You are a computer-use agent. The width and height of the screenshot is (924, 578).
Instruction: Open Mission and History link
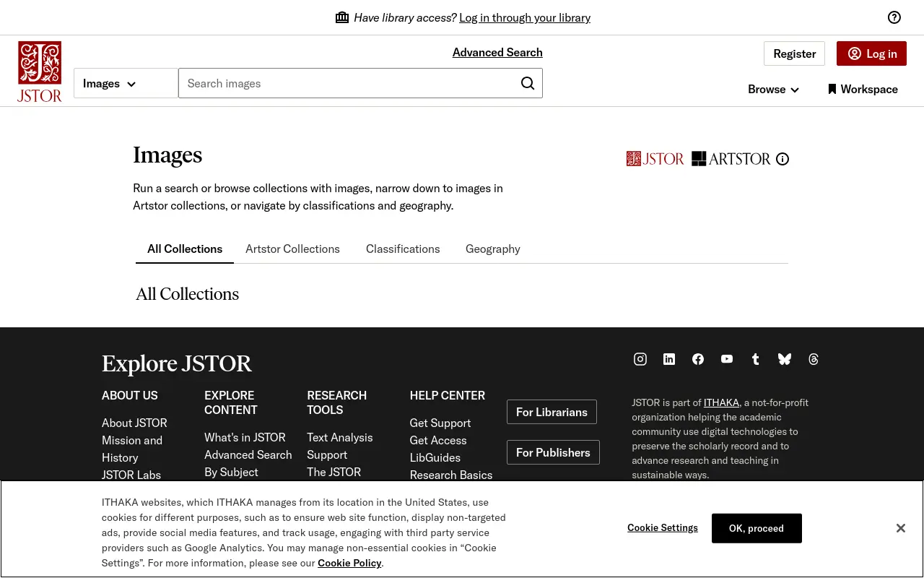(132, 449)
